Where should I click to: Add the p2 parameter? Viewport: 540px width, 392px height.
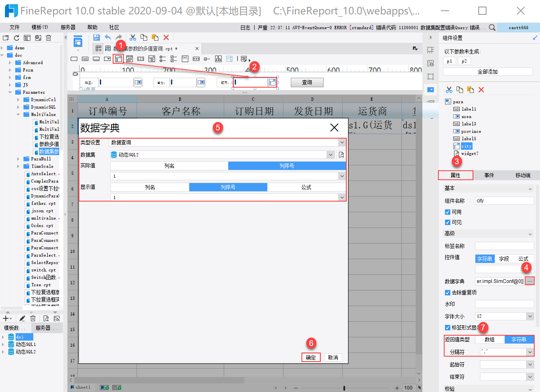coord(464,61)
